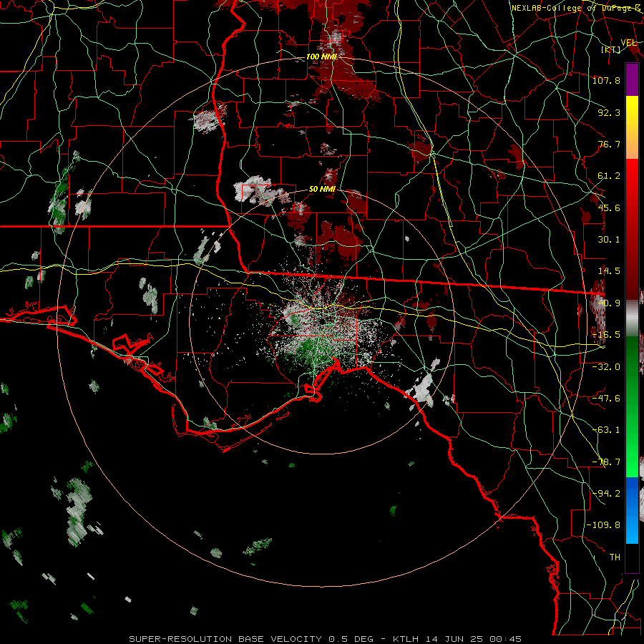This screenshot has width=644, height=644.
Task: Click the 100 NMI range ring label
Action: pos(321,57)
